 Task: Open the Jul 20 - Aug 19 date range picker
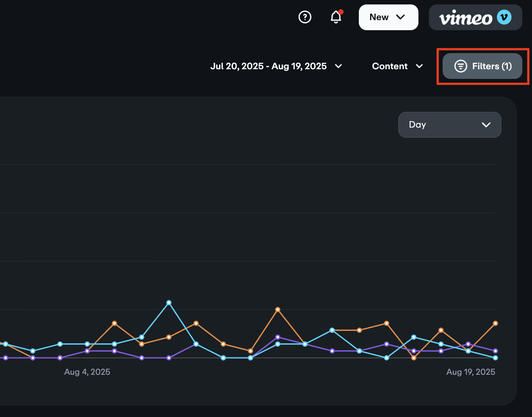(268, 66)
